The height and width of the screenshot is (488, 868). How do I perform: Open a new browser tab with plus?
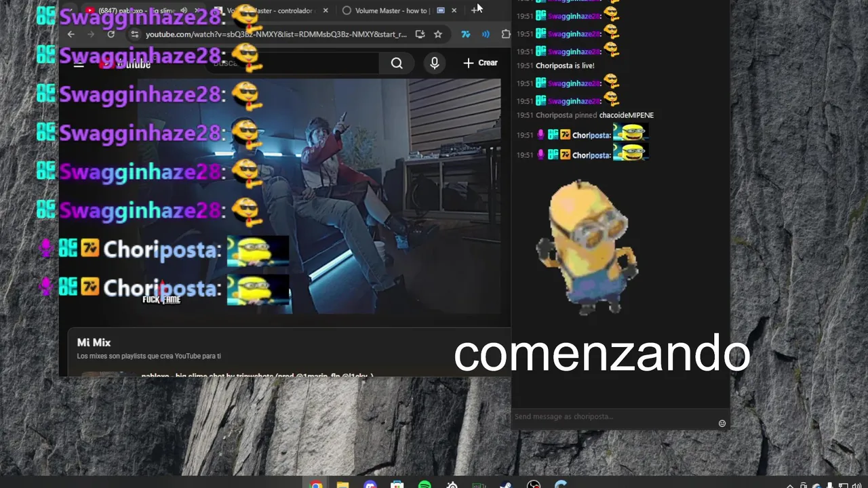pyautogui.click(x=475, y=10)
